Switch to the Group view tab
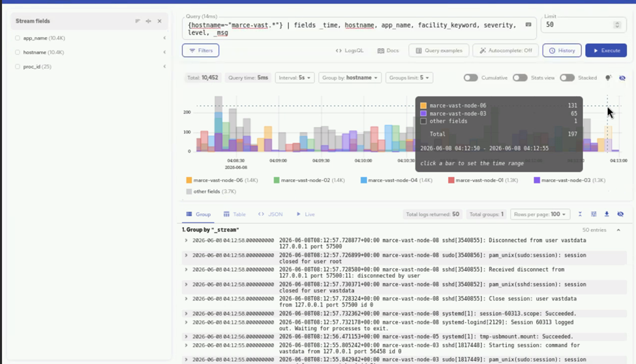This screenshot has height=364, width=636. point(198,214)
